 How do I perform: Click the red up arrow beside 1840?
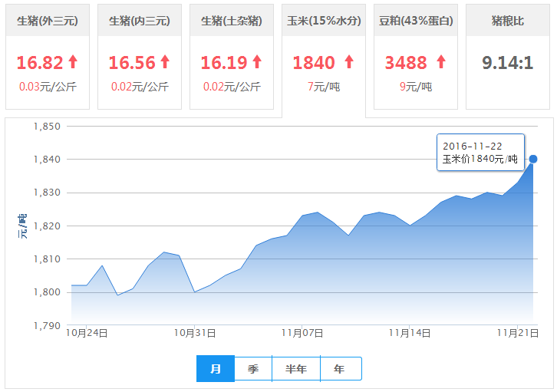(349, 62)
